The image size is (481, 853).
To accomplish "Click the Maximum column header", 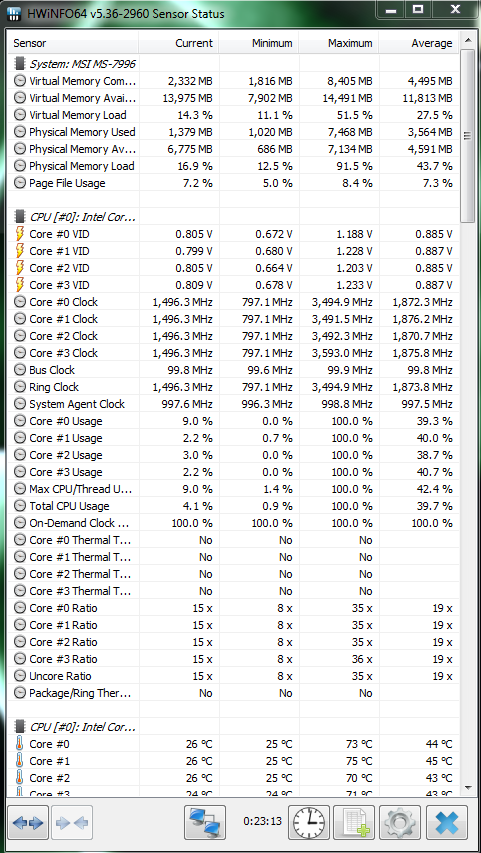I will [x=338, y=43].
